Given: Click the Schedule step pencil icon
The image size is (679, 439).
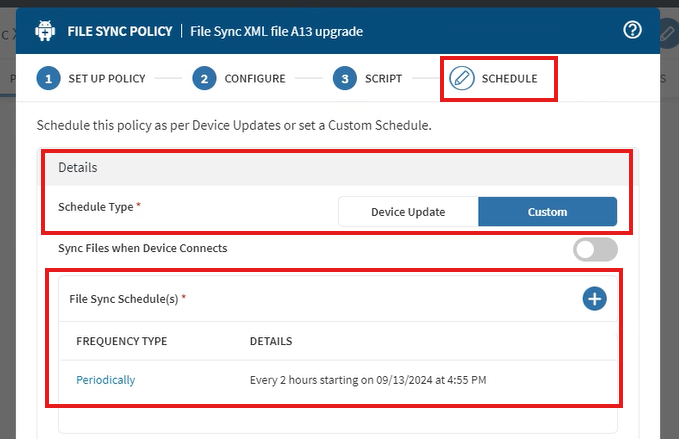Looking at the screenshot, I should tap(462, 78).
